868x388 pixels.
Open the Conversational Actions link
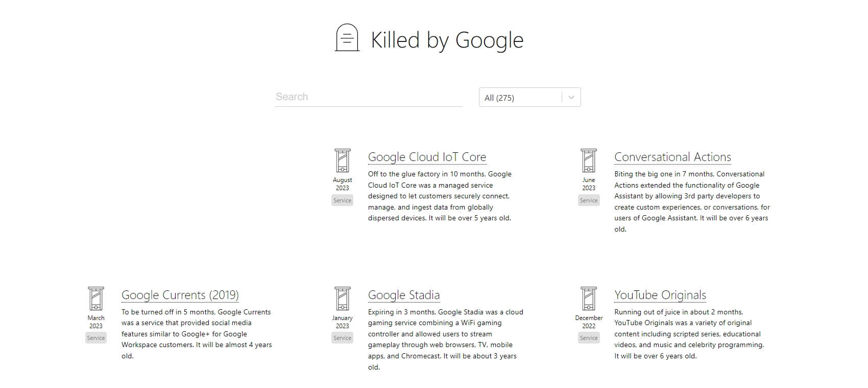[672, 157]
